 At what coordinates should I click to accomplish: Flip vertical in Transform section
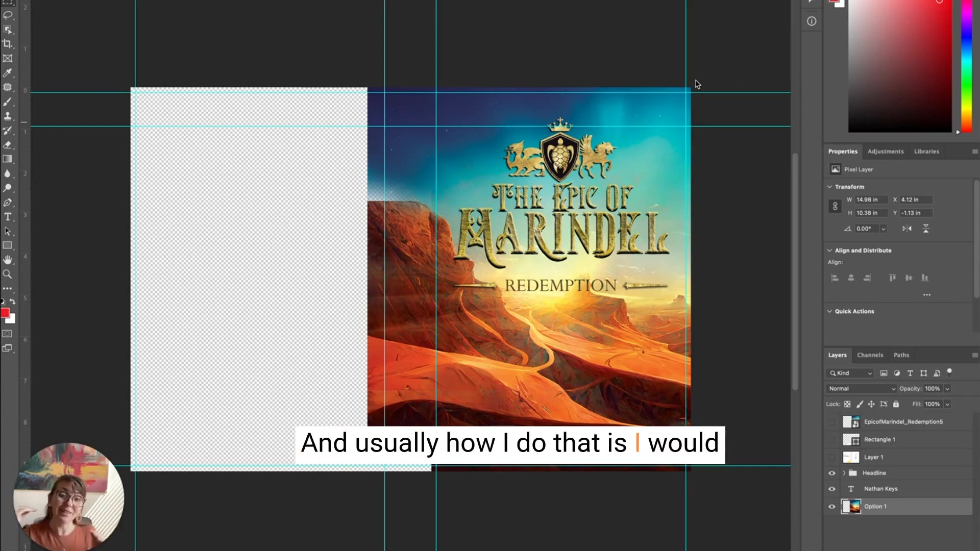pyautogui.click(x=925, y=229)
